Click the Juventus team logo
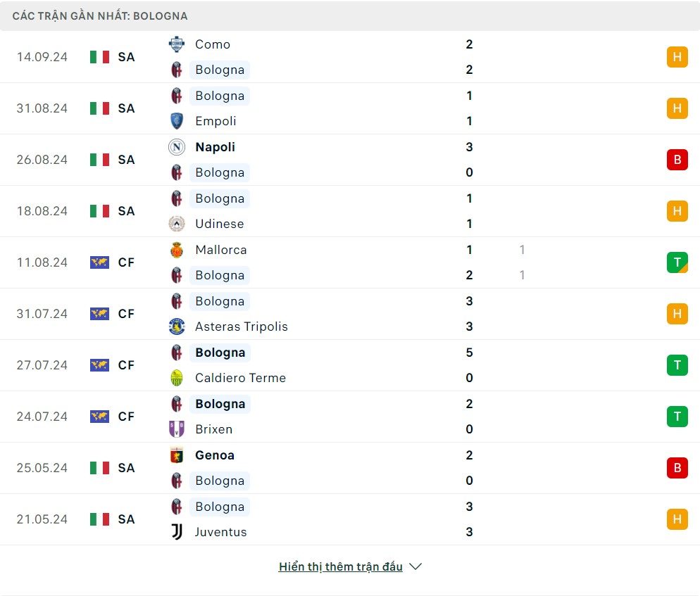This screenshot has width=700, height=596. 177,532
